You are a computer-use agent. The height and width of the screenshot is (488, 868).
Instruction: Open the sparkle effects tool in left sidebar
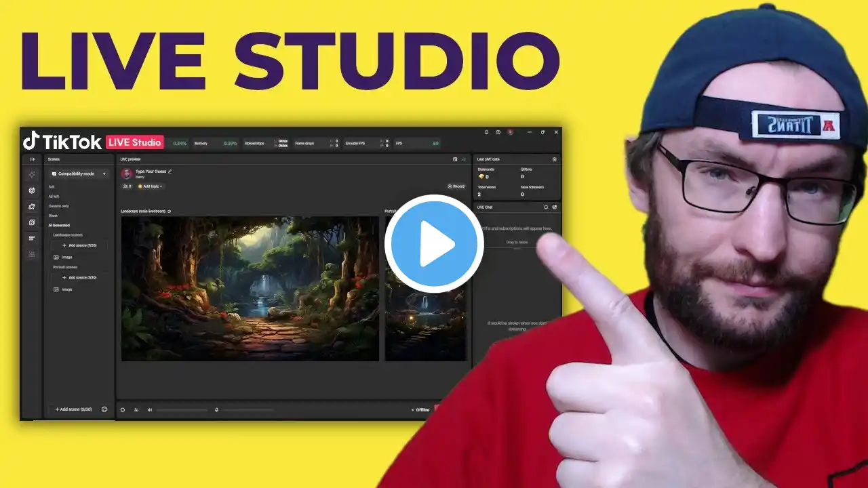32,174
